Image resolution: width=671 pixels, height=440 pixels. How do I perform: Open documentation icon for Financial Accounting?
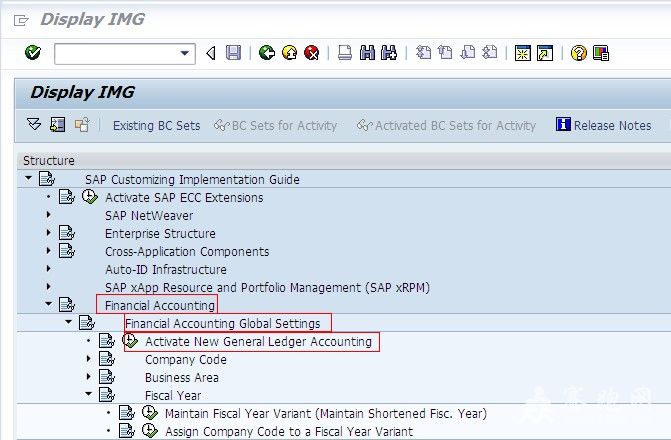coord(67,304)
